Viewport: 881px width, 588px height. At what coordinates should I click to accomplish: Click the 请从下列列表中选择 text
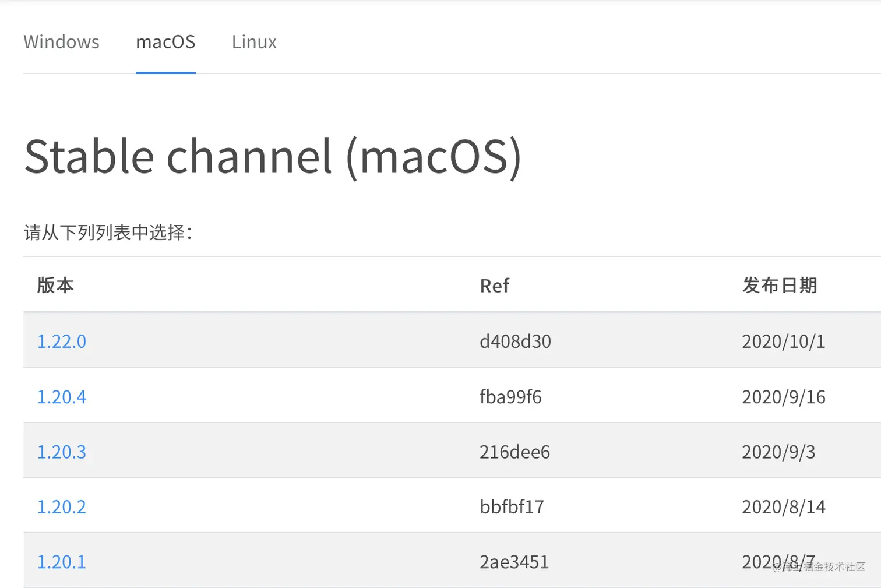click(108, 233)
